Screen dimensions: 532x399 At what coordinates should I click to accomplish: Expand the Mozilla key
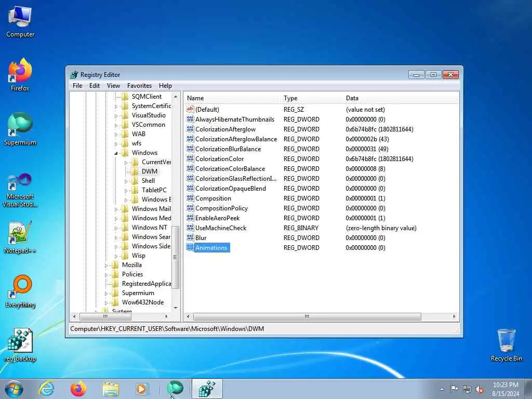click(106, 265)
